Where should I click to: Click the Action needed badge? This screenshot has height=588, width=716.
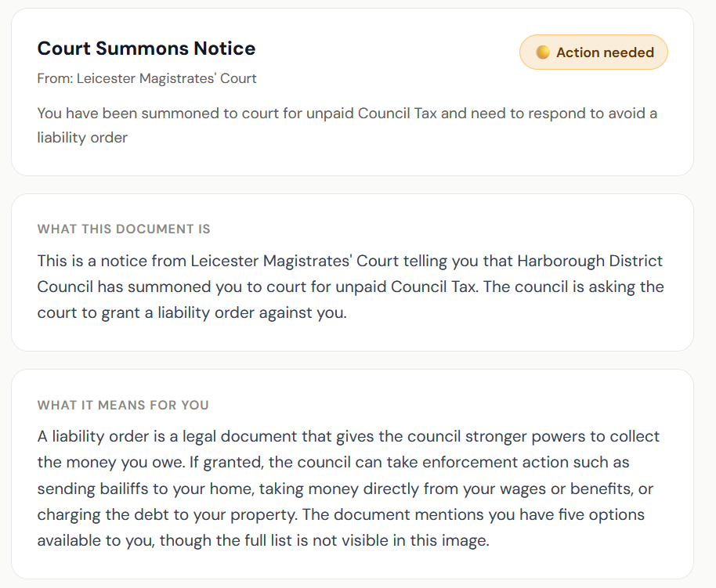tap(593, 52)
